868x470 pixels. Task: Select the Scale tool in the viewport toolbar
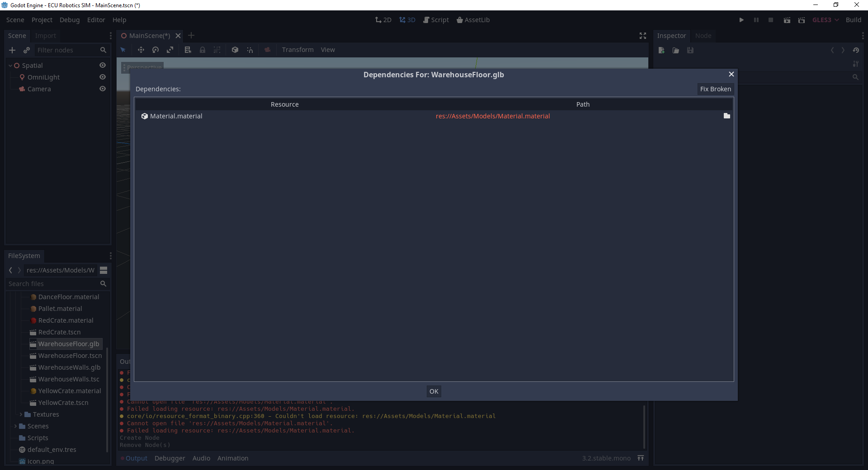[x=170, y=50]
